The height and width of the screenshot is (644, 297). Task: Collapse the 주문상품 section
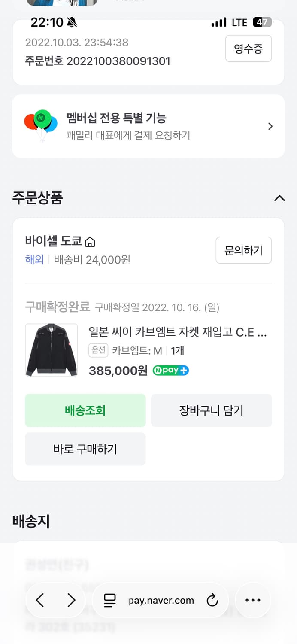click(x=279, y=198)
